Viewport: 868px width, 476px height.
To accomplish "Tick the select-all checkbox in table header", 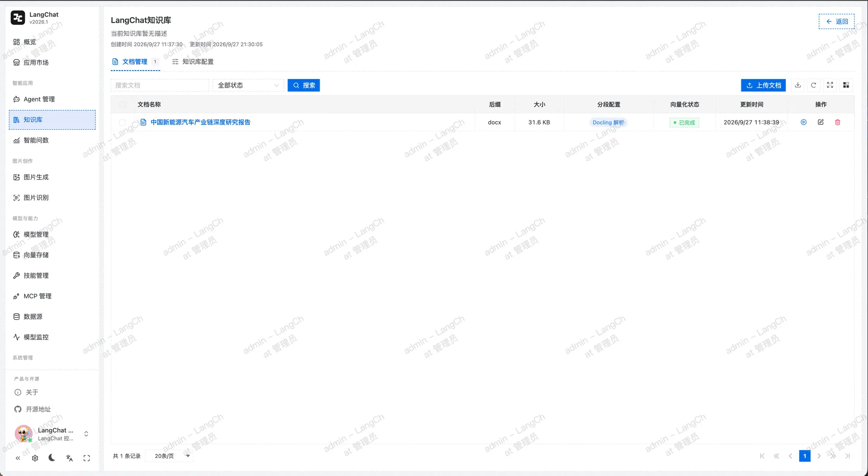I will click(123, 104).
